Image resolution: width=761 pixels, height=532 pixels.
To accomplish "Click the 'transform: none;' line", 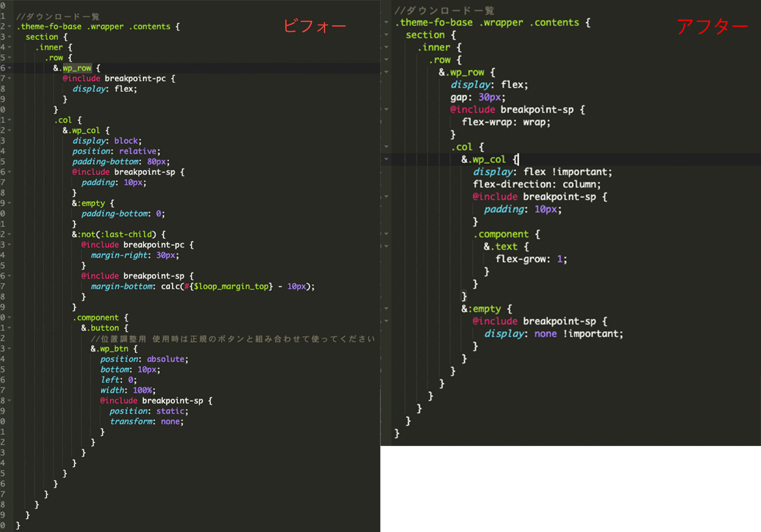I will 146,422.
